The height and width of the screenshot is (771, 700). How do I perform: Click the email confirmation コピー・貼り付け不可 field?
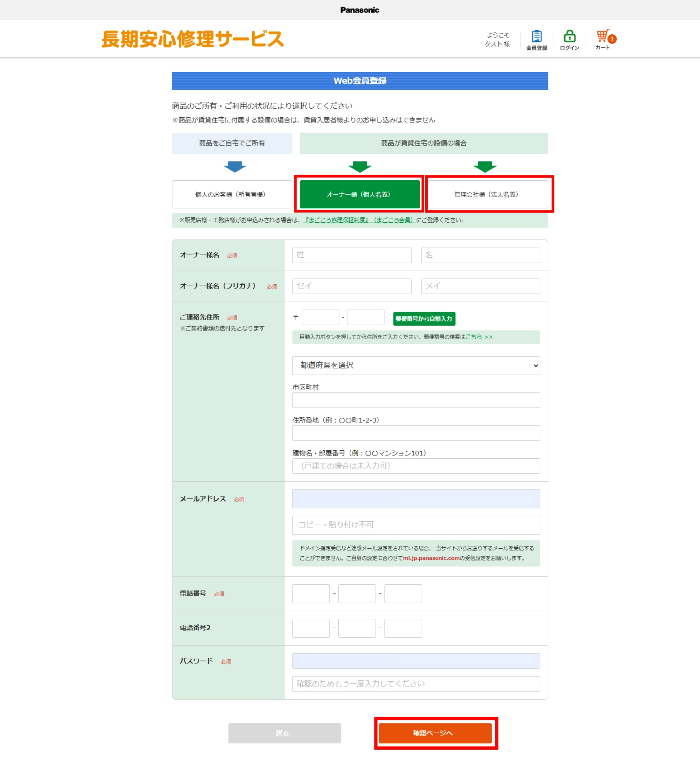[x=415, y=525]
